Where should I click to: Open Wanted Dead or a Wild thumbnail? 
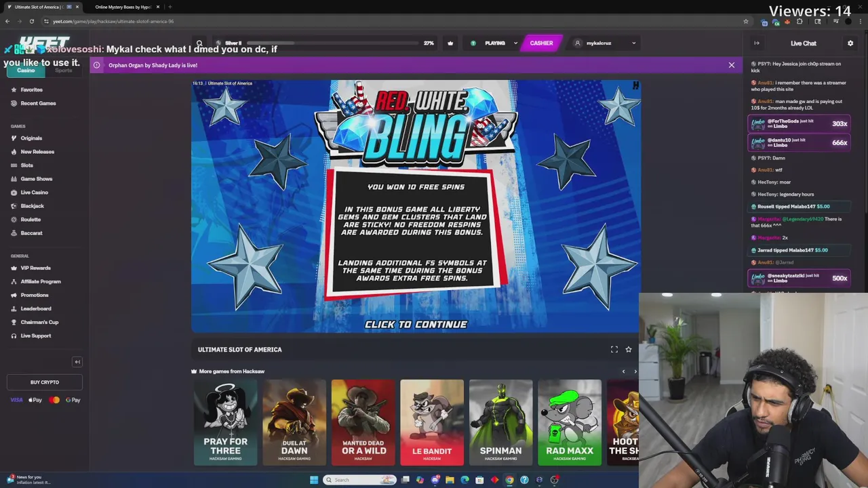pyautogui.click(x=363, y=422)
